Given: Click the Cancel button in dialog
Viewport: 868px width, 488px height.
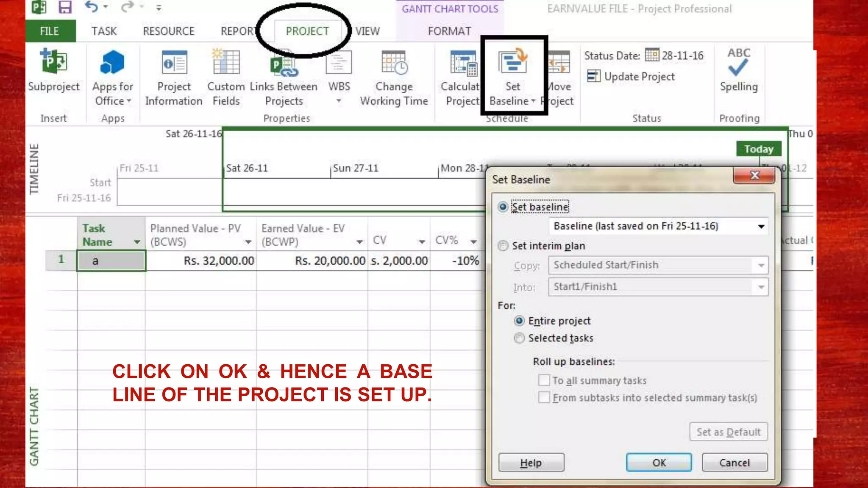Looking at the screenshot, I should click(734, 463).
